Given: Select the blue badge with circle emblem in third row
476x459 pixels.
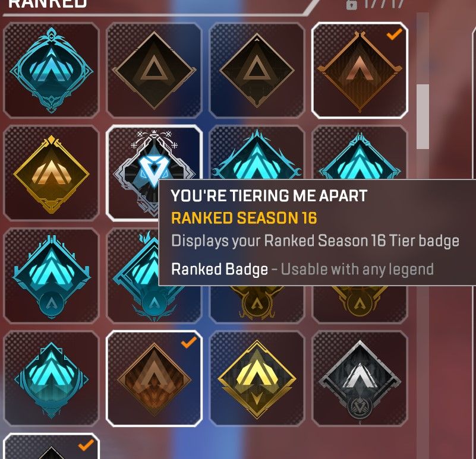Looking at the screenshot, I should click(51, 276).
